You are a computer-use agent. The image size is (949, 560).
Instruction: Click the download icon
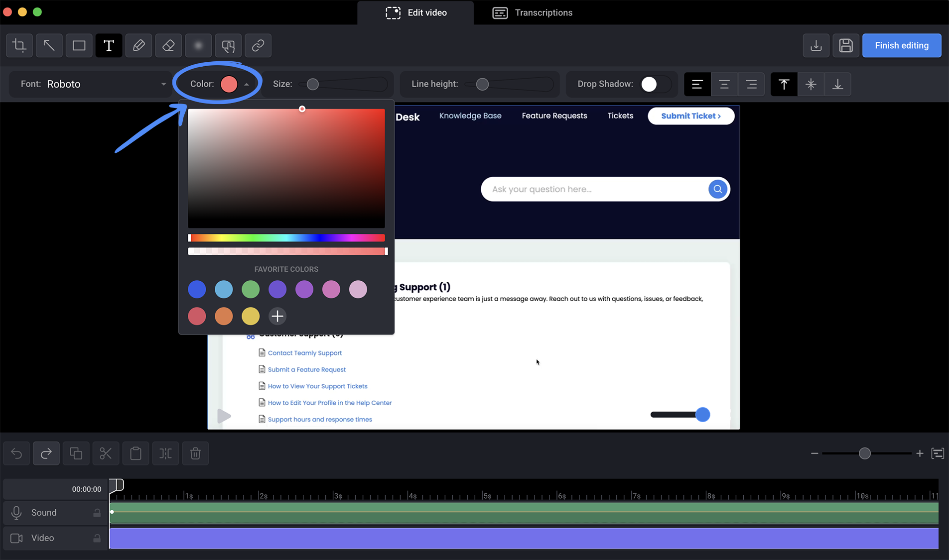pyautogui.click(x=816, y=45)
